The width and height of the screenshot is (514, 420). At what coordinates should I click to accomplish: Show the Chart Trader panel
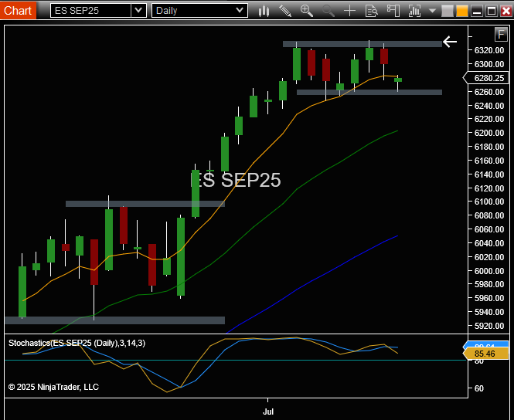[x=393, y=11]
